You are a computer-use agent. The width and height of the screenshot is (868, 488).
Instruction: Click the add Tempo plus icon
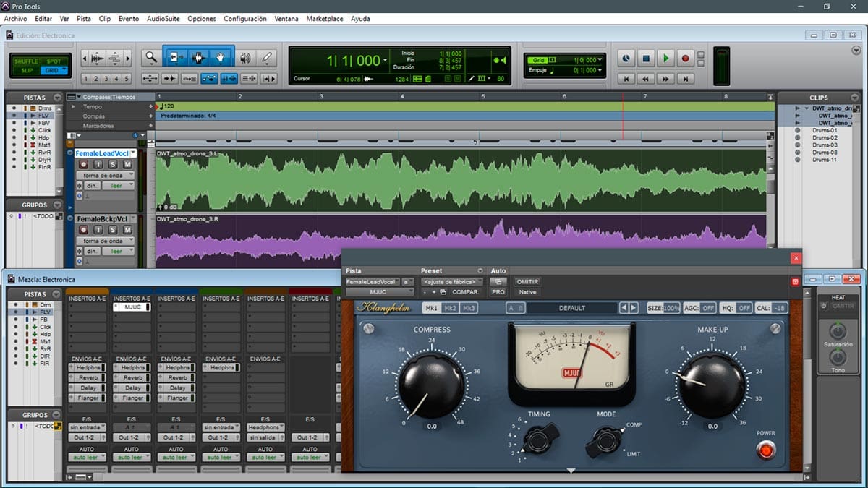(150, 106)
